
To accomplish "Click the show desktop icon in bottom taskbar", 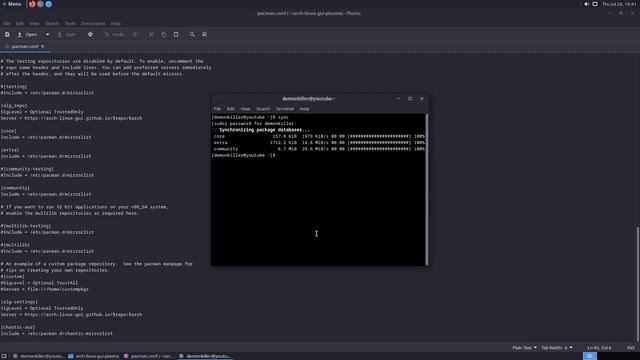I will (x=4, y=356).
